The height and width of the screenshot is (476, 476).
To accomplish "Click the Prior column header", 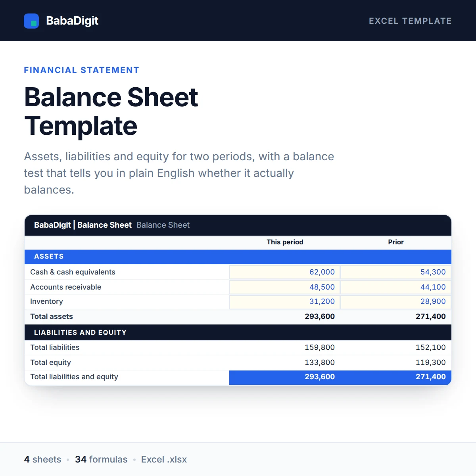I will coord(396,242).
